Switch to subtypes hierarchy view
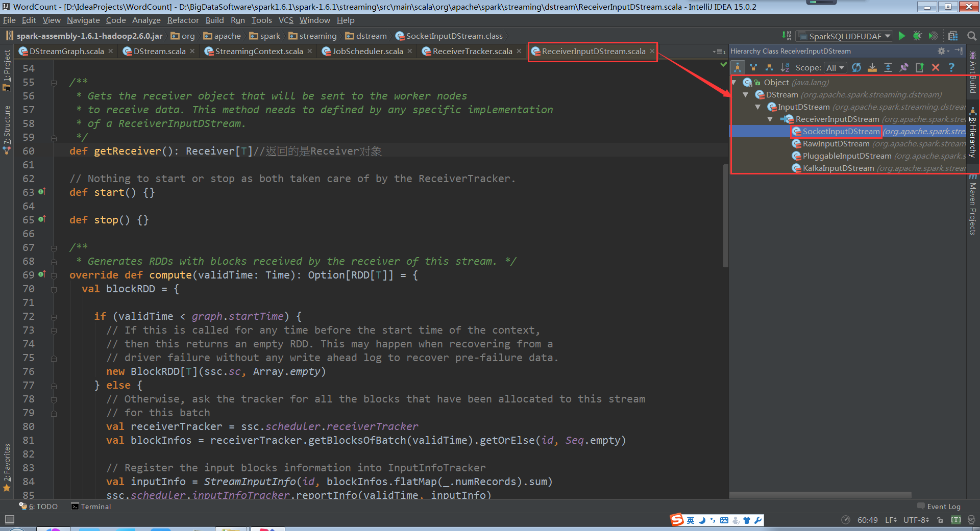Screen dimensions: 980x531 [x=769, y=67]
